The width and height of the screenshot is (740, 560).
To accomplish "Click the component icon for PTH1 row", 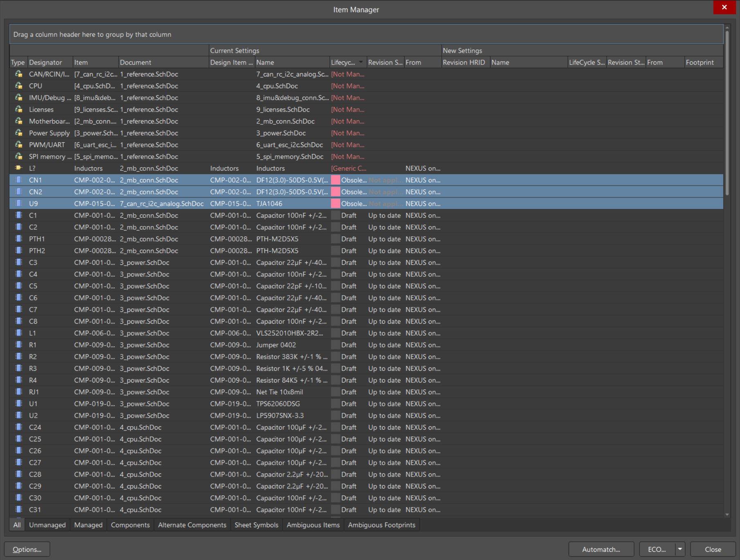I will 18,239.
